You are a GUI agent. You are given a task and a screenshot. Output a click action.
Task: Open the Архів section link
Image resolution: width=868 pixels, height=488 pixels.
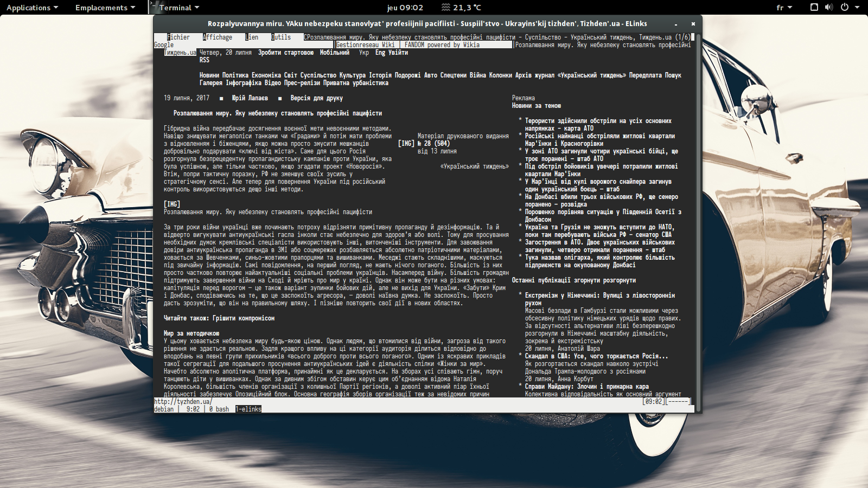click(x=524, y=75)
